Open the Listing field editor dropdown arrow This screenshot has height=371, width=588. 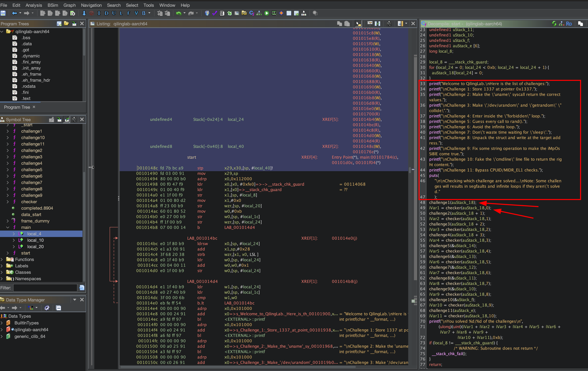406,23
